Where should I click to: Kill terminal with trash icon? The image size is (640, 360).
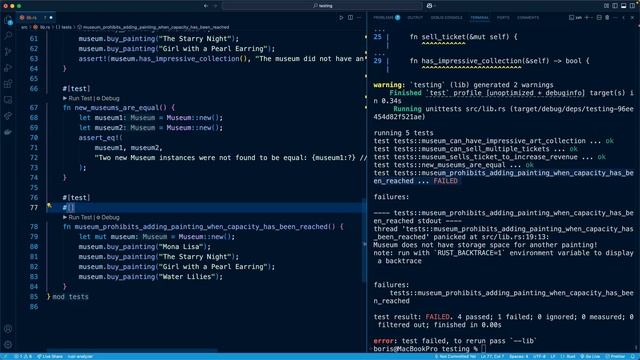(607, 18)
